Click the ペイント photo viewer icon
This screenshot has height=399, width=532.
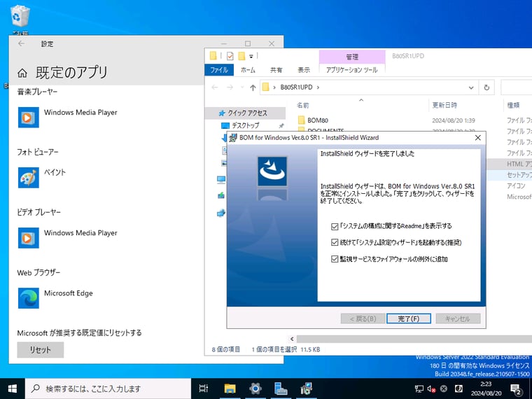coord(29,177)
